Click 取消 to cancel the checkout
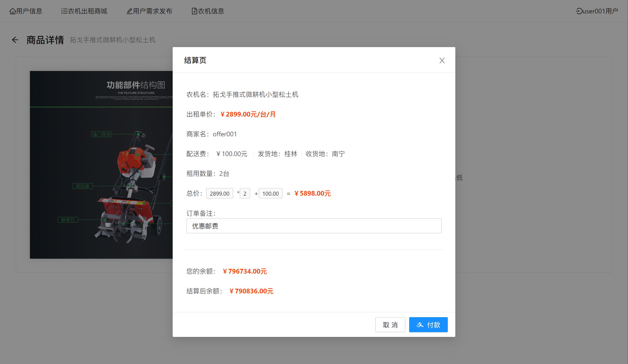This screenshot has width=628, height=364. pyautogui.click(x=390, y=325)
